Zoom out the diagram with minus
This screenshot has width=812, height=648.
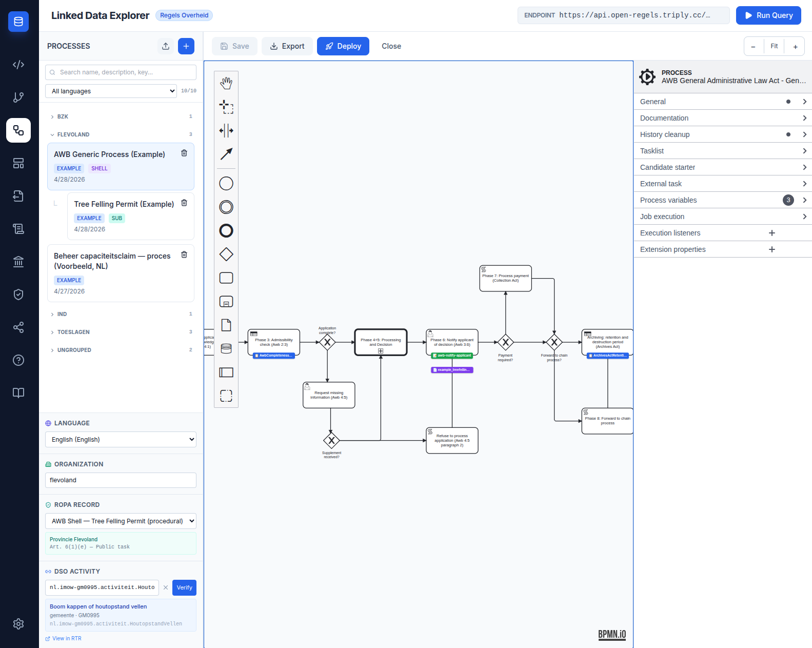tap(754, 46)
